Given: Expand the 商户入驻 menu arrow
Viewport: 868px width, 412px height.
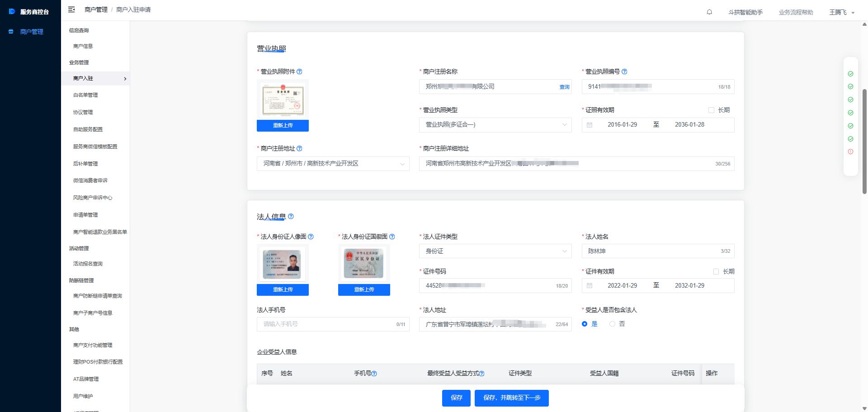Looking at the screenshot, I should (125, 79).
